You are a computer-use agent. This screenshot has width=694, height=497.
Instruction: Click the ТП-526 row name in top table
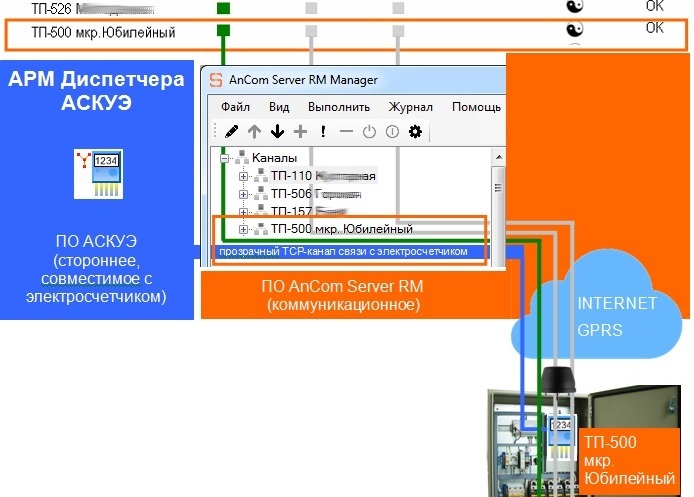(93, 8)
